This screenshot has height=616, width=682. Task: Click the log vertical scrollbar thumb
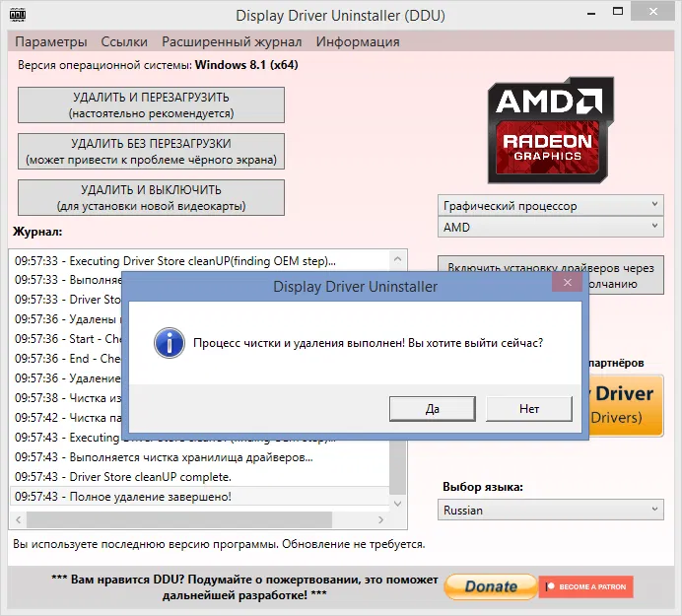(x=397, y=467)
